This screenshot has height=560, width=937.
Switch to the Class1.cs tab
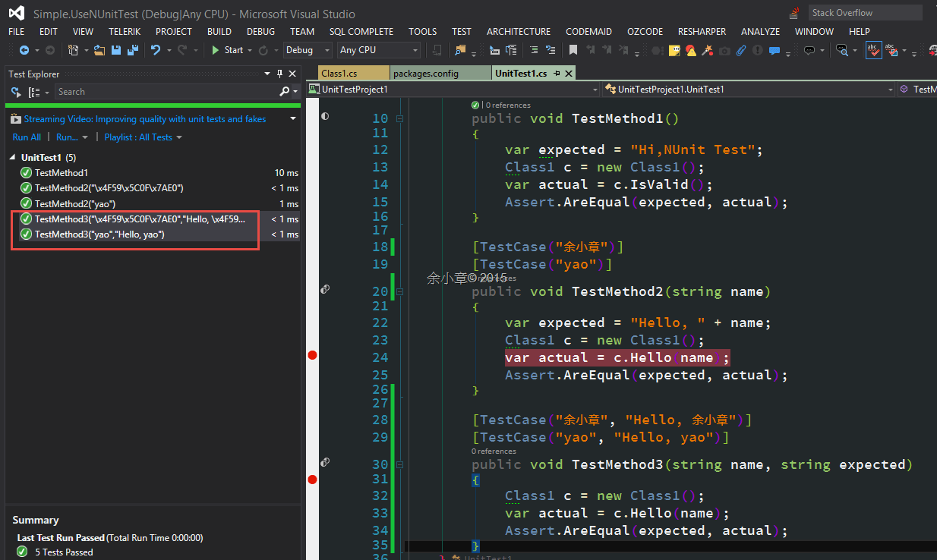(x=339, y=74)
